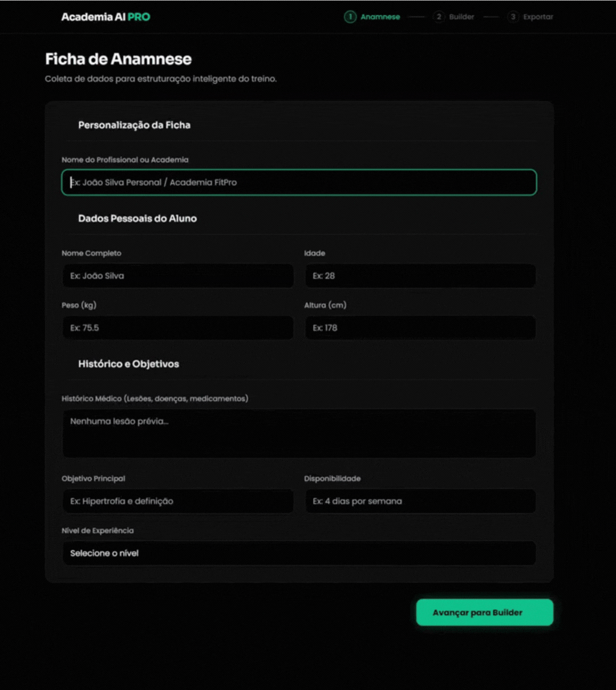Screen dimensions: 616x690
Task: Select the Idade input box
Action: click(420, 276)
